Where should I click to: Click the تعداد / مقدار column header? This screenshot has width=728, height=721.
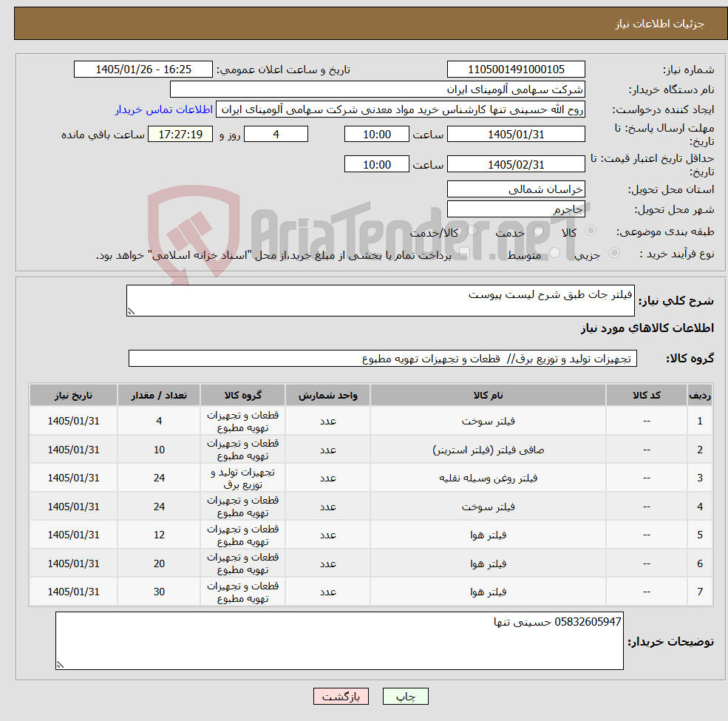pos(159,396)
